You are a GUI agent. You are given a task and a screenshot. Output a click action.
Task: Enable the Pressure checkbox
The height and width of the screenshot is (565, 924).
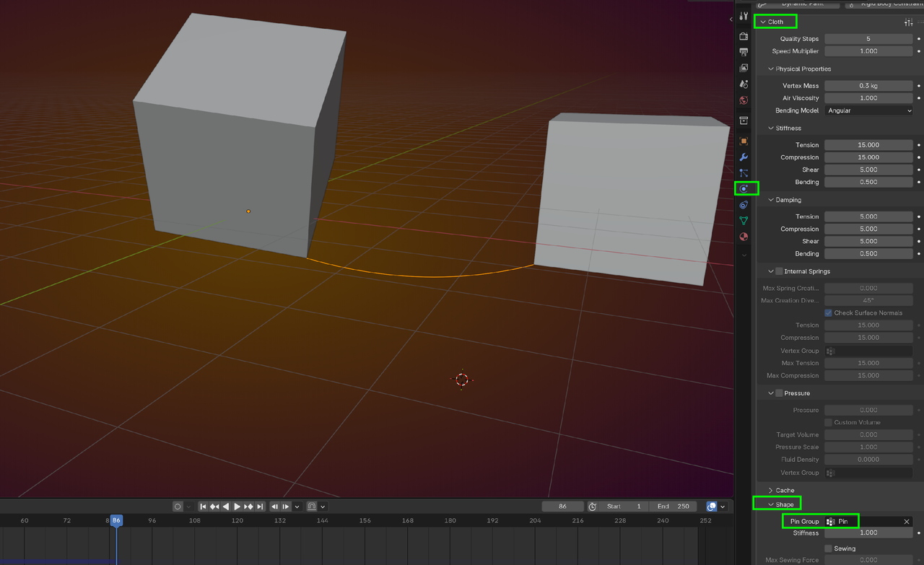point(779,393)
